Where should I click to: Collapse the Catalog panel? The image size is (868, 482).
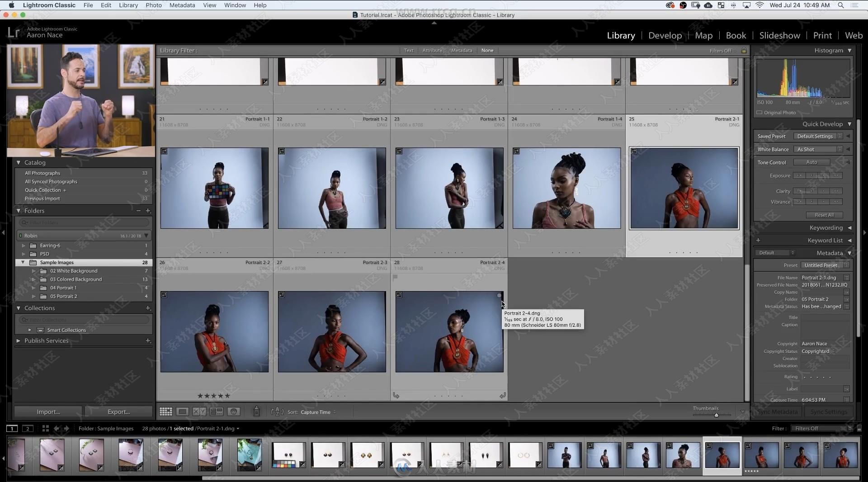click(x=19, y=162)
